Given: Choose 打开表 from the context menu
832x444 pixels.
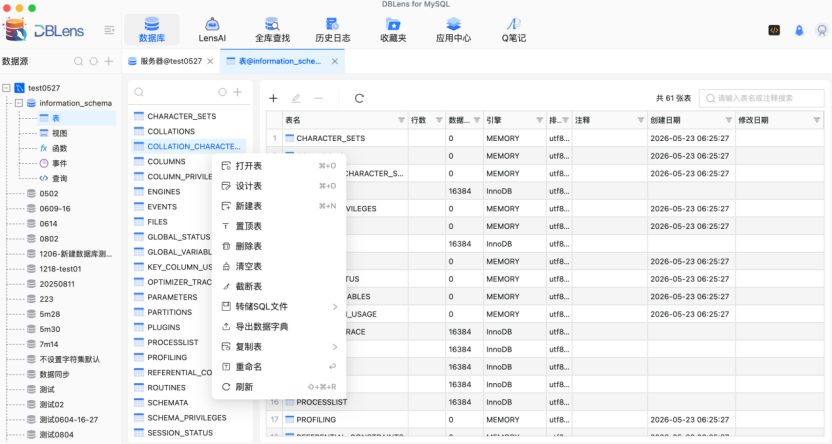Looking at the screenshot, I should pos(279,166).
